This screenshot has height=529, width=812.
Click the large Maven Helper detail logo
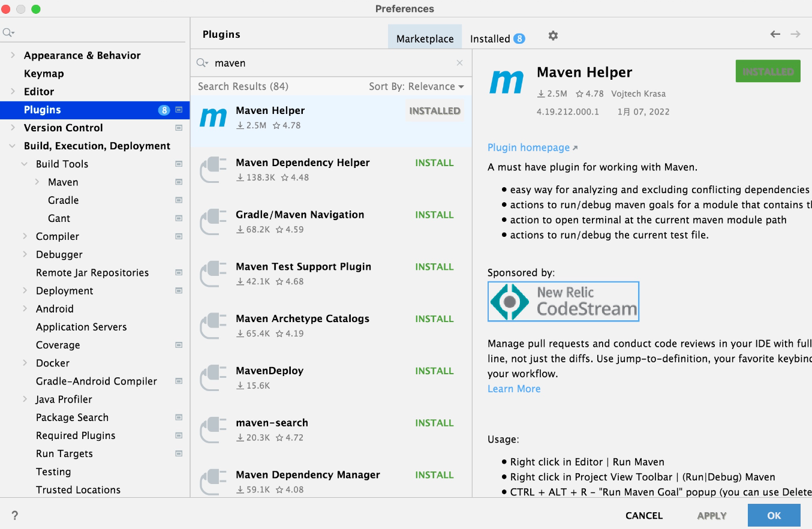tap(507, 82)
